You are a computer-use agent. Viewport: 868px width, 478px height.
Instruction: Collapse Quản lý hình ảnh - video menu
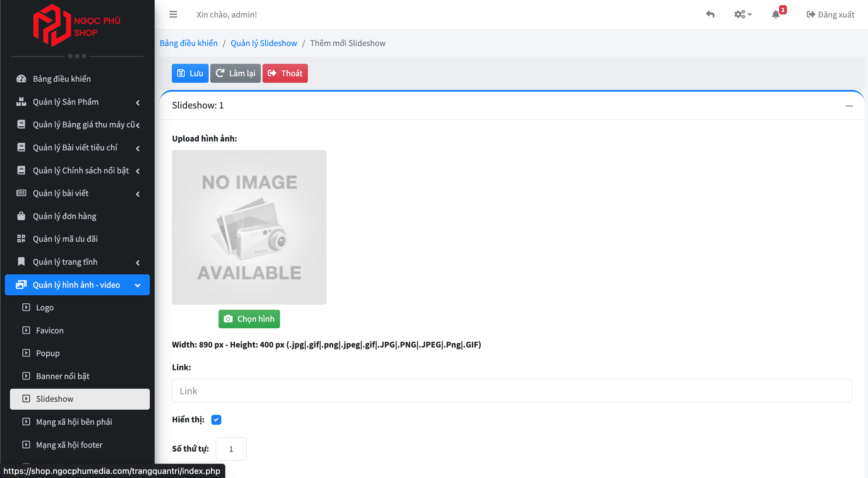point(77,285)
